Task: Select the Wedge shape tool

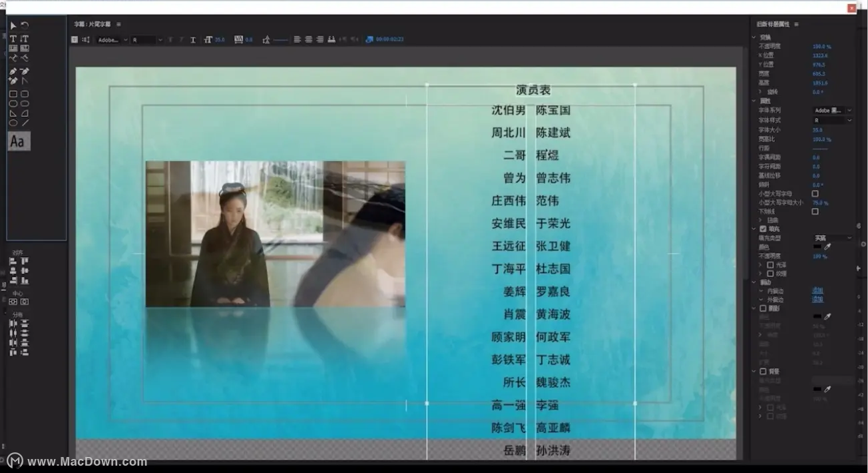Action: click(x=13, y=113)
